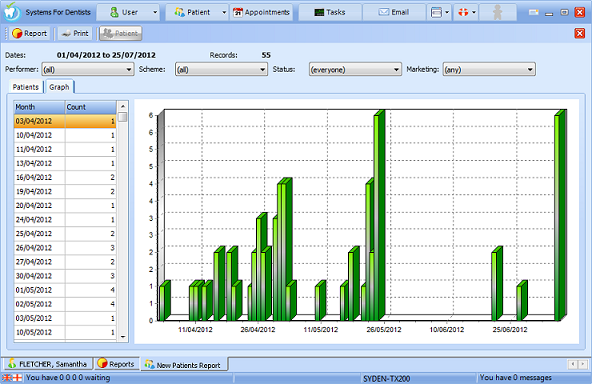This screenshot has height=384, width=592.
Task: Expand the help dropdown arrow
Action: tap(474, 12)
